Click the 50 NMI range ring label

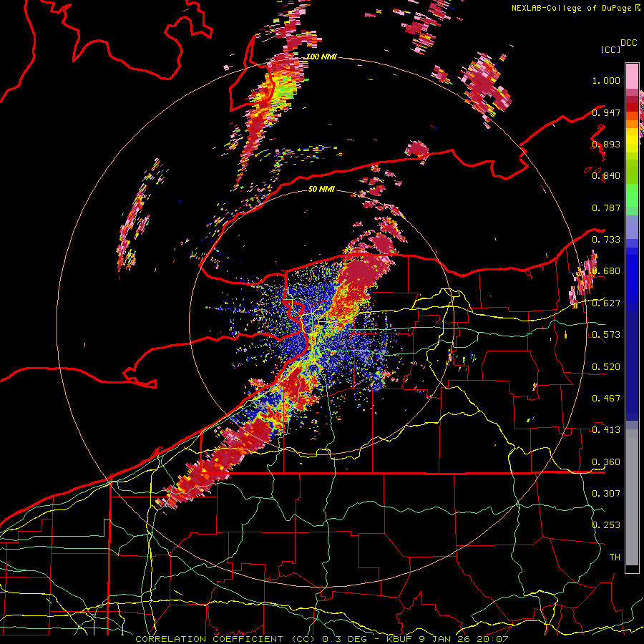tap(321, 189)
